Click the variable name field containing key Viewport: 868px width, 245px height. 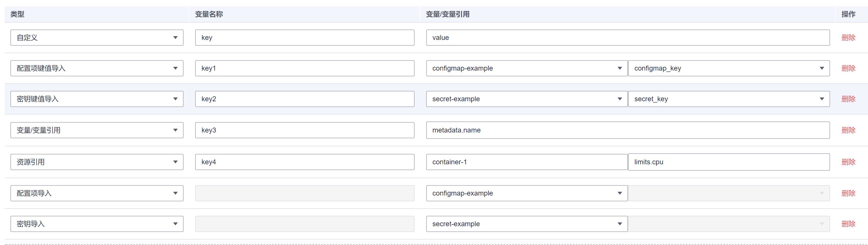[304, 38]
